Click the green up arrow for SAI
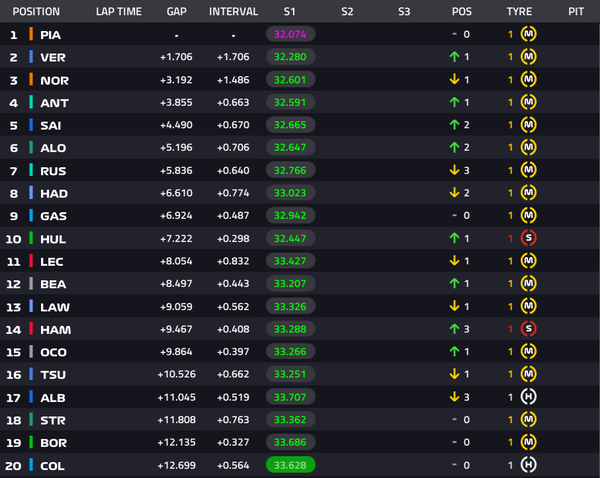 454,125
